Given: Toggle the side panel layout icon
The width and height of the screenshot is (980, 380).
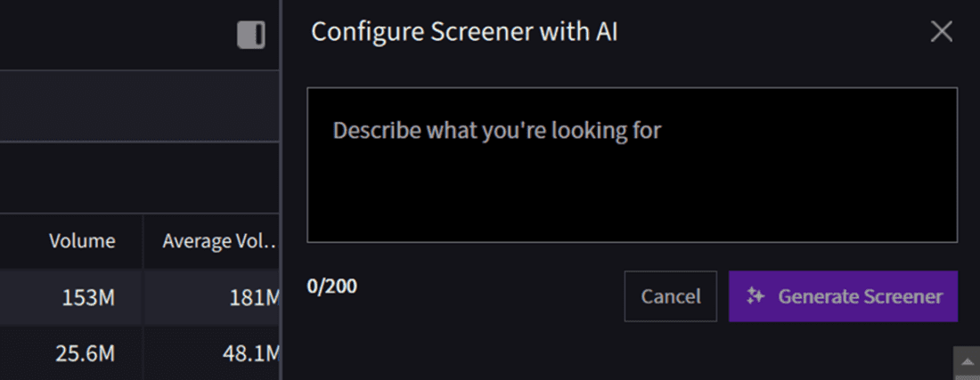Looking at the screenshot, I should [x=251, y=35].
